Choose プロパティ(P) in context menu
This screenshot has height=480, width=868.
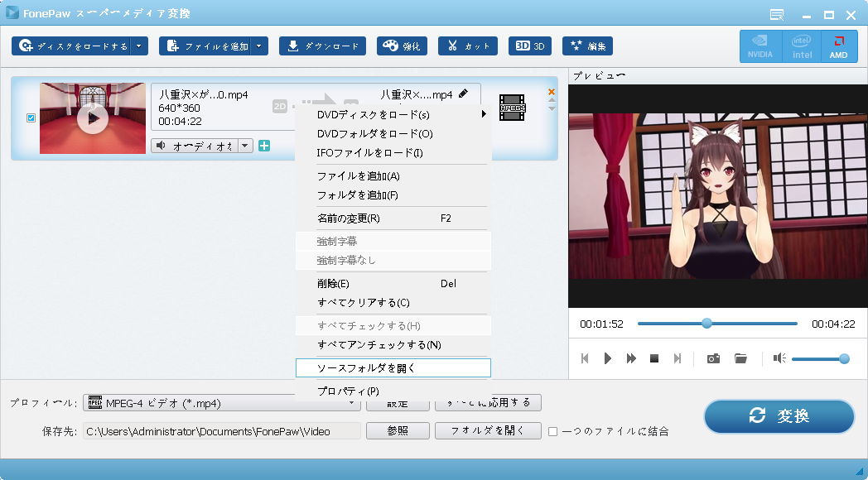pos(393,391)
